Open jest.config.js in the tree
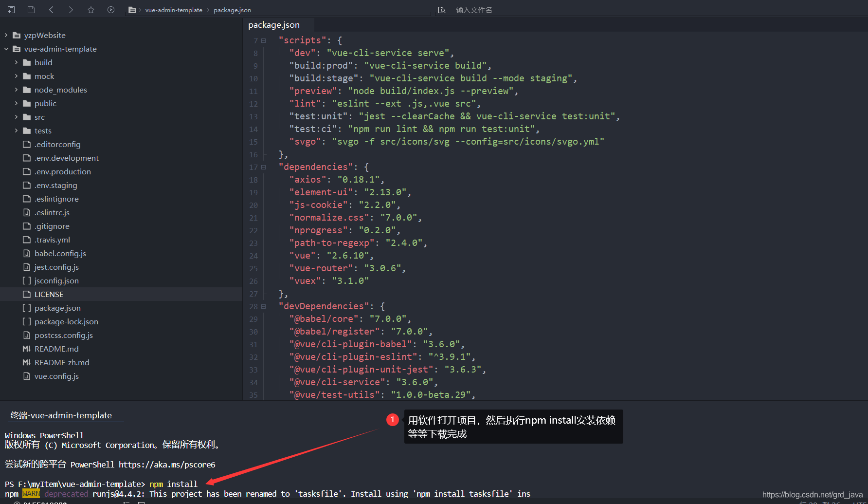 pos(56,267)
